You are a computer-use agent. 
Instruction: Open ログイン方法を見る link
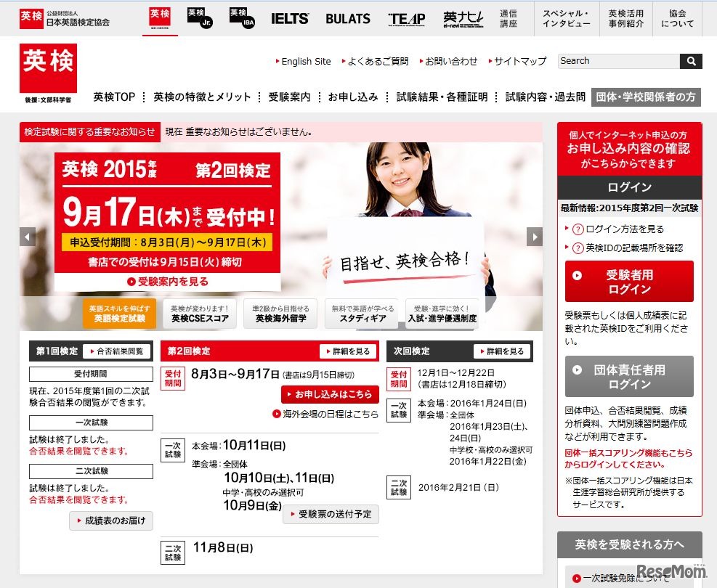[625, 229]
